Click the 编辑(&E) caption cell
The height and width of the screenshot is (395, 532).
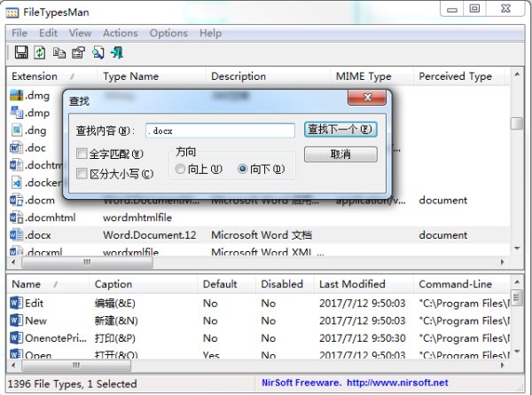tap(114, 303)
